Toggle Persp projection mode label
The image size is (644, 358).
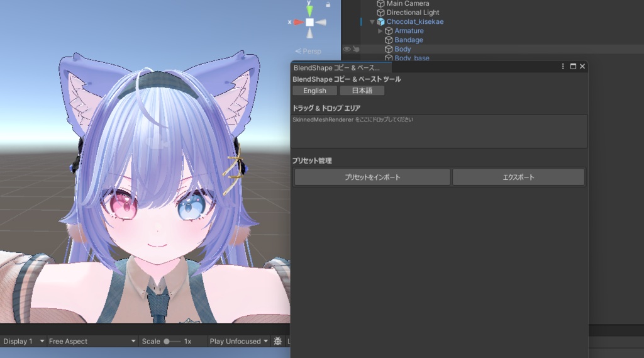pyautogui.click(x=308, y=52)
